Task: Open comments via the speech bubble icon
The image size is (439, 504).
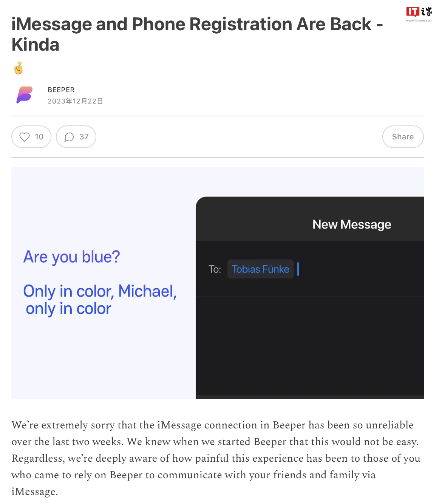Action: click(70, 137)
